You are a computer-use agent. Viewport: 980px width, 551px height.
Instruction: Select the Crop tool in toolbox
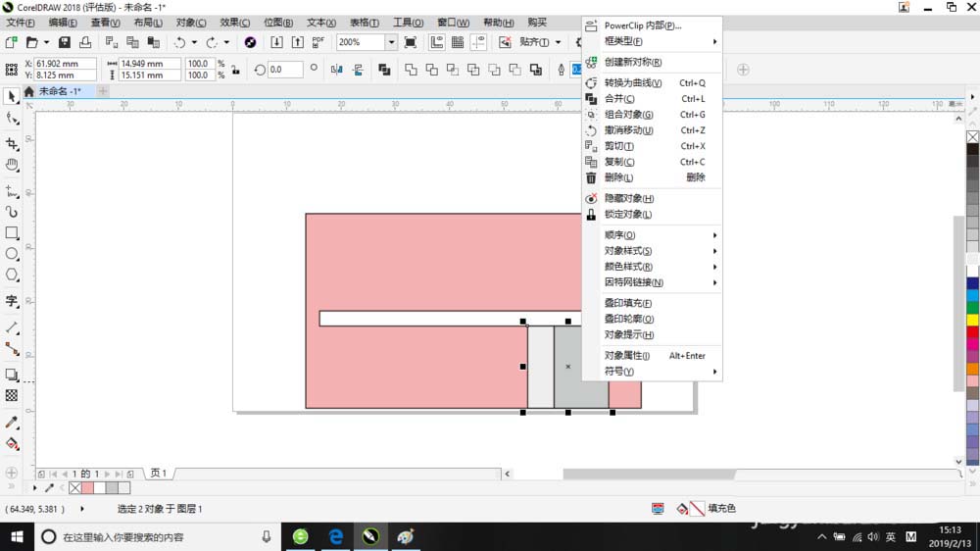12,144
